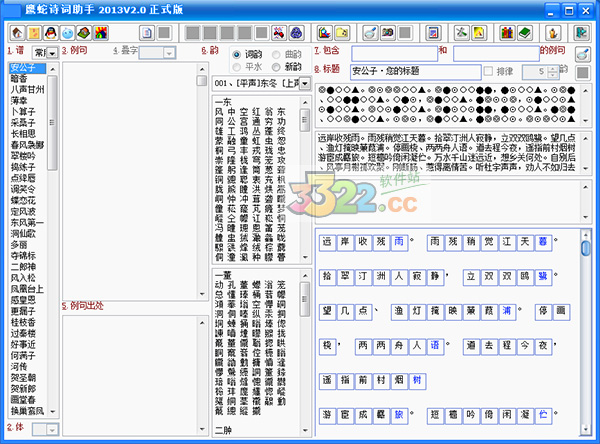The image size is (600, 444).
Task: Click the blue 暮 rhyme character box
Action: [543, 242]
